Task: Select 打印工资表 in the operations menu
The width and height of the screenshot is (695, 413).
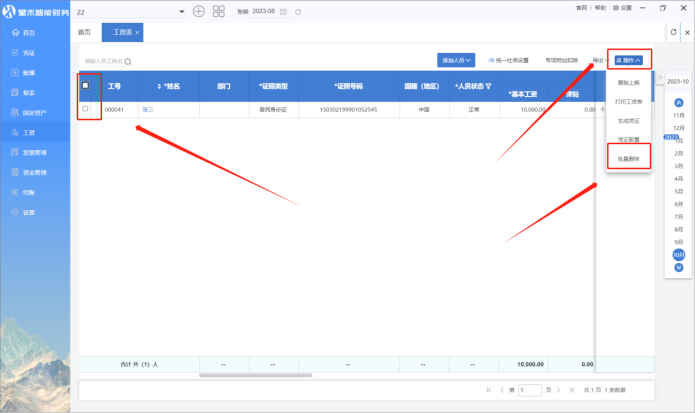Action: coord(629,103)
